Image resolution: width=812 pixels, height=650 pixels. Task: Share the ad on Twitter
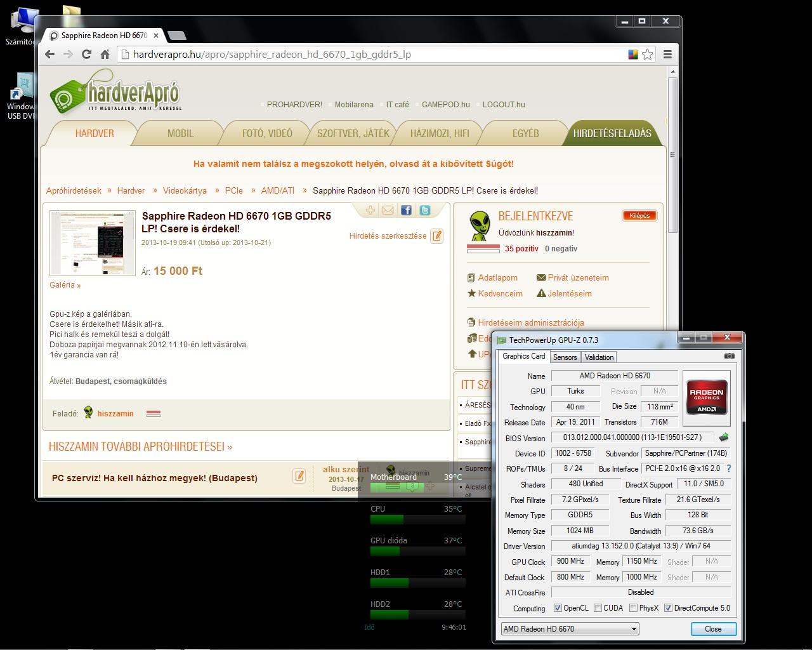pyautogui.click(x=424, y=210)
